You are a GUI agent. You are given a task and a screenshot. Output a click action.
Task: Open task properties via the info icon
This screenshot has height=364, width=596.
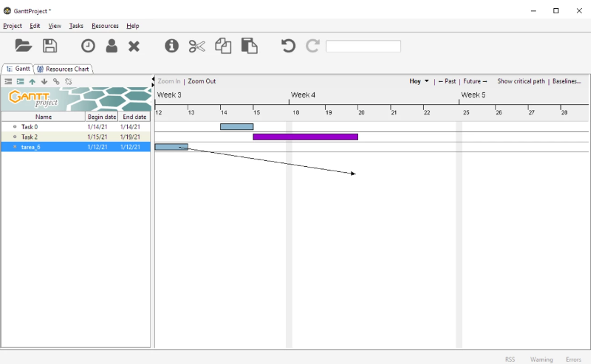click(x=171, y=46)
